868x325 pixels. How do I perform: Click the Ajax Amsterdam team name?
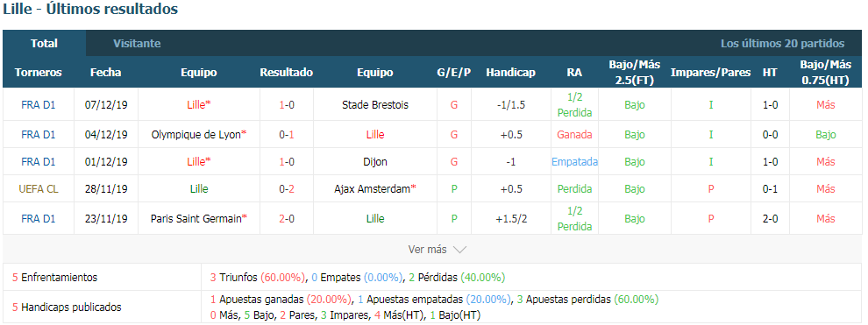[x=374, y=189]
